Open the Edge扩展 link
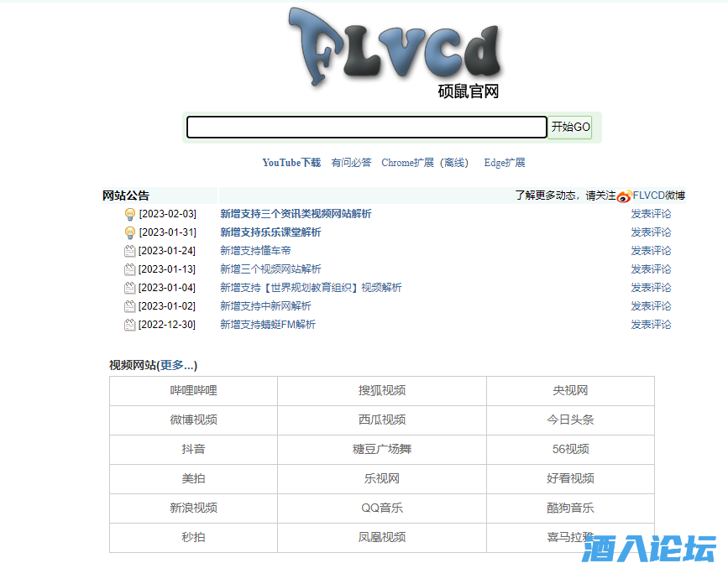This screenshot has width=728, height=584. (505, 163)
